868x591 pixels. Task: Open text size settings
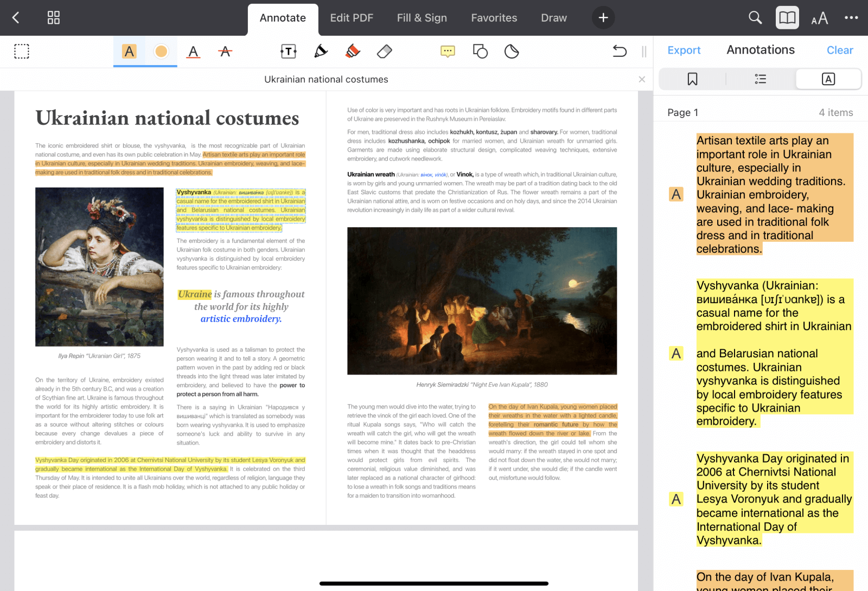820,18
